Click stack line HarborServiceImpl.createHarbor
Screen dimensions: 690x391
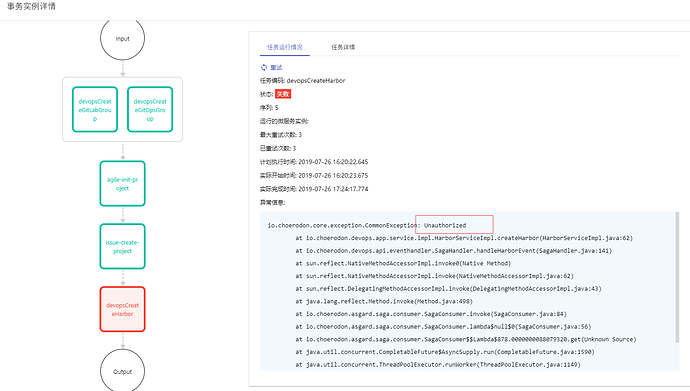(x=464, y=238)
